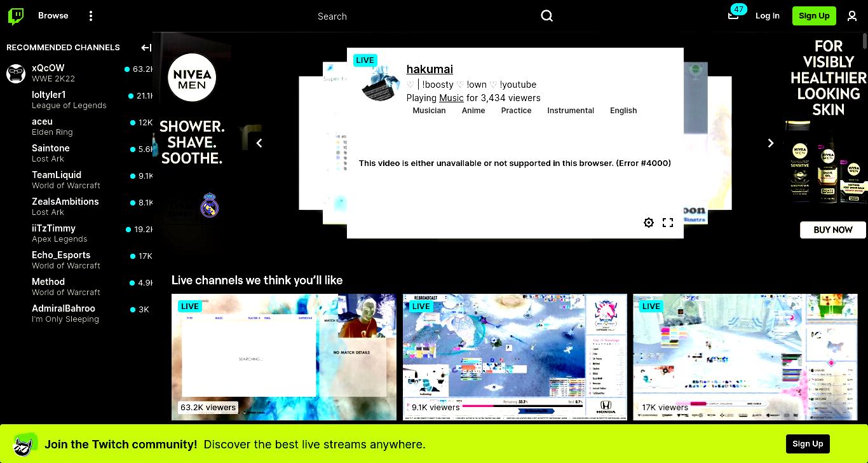Click the Log In button

(x=768, y=16)
